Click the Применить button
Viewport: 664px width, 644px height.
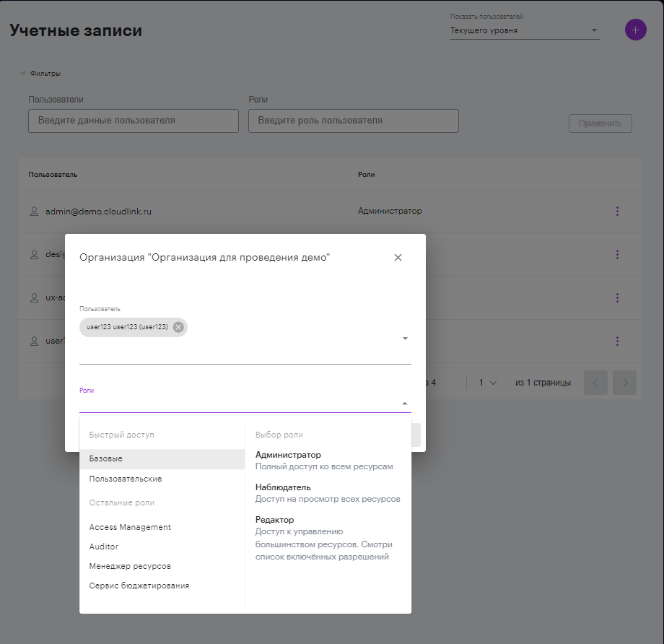click(x=600, y=123)
